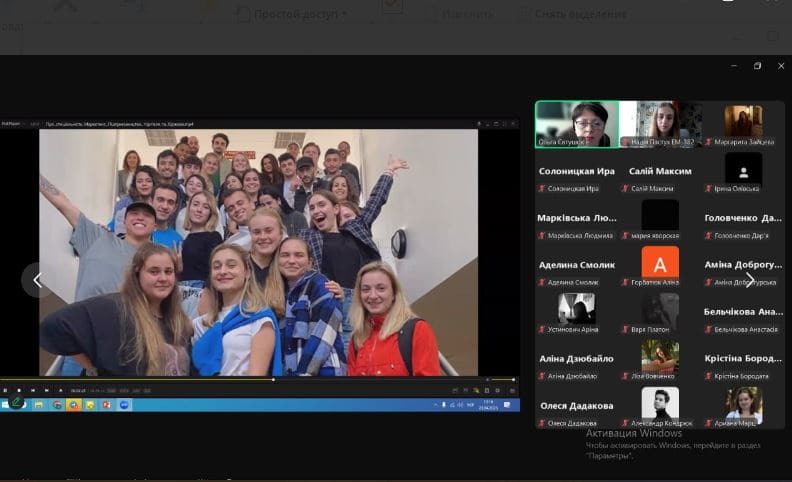The image size is (792, 482).
Task: Select Надя Пастух video tile
Action: coord(661,124)
